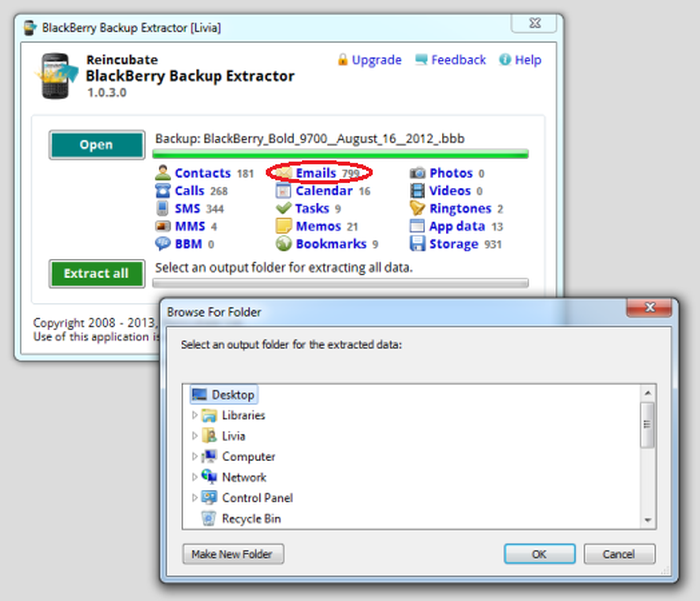Click the Videos film strip icon
Image resolution: width=700 pixels, height=601 pixels.
(x=417, y=191)
